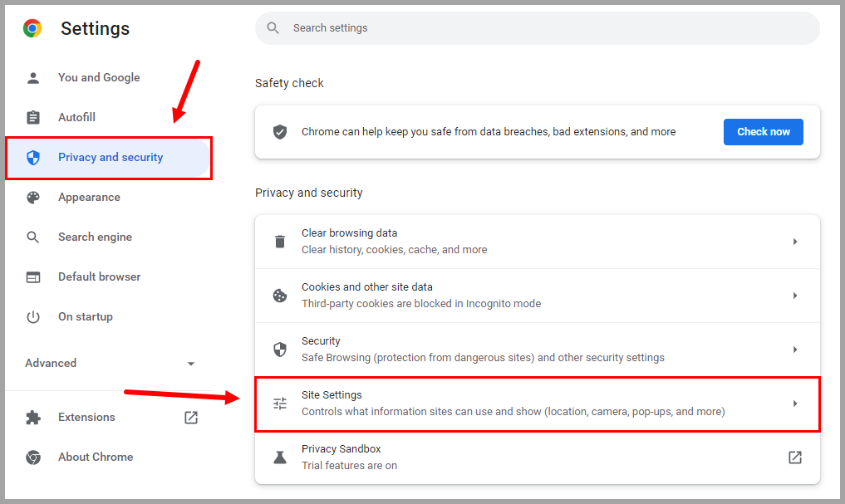Click the shield icon in the Security row
The width and height of the screenshot is (845, 504).
[x=280, y=350]
